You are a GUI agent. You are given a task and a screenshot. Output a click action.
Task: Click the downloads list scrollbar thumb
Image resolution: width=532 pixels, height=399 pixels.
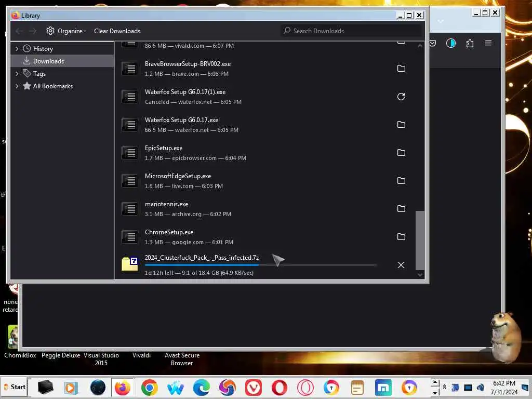point(420,240)
